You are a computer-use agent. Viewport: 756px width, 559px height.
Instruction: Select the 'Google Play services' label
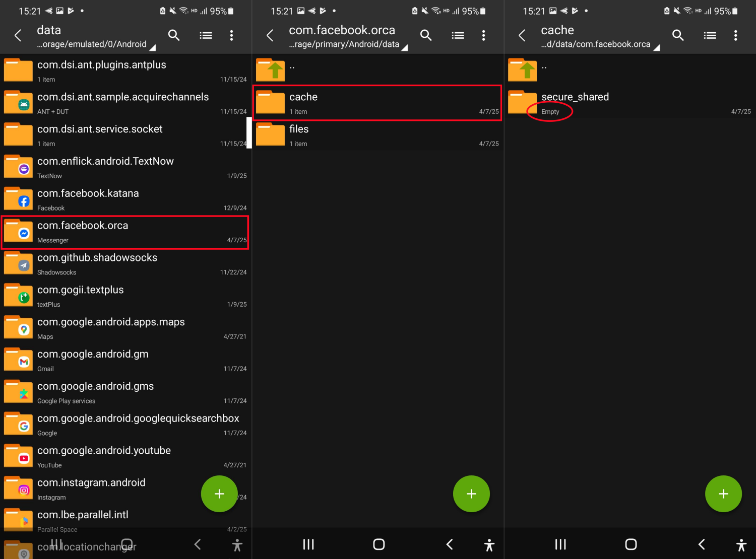(66, 401)
